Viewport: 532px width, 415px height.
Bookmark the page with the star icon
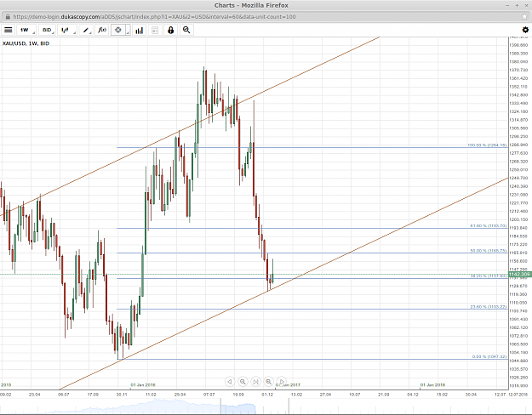tap(524, 17)
